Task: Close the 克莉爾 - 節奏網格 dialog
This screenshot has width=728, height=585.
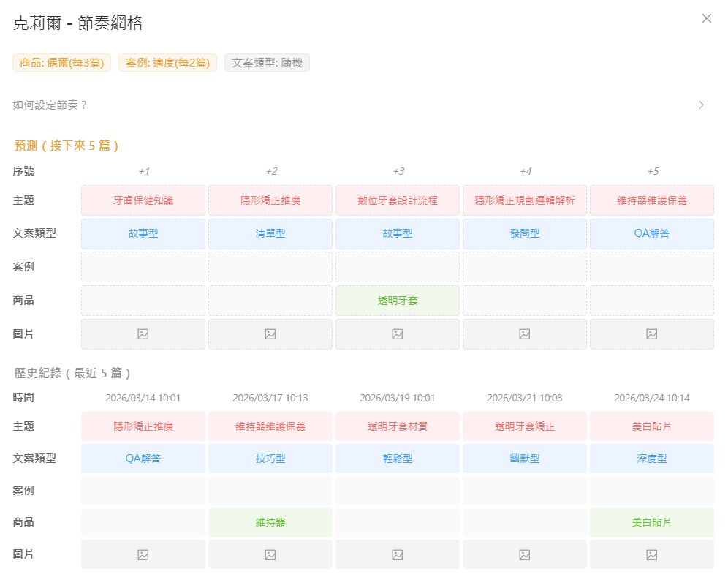Action: click(707, 18)
